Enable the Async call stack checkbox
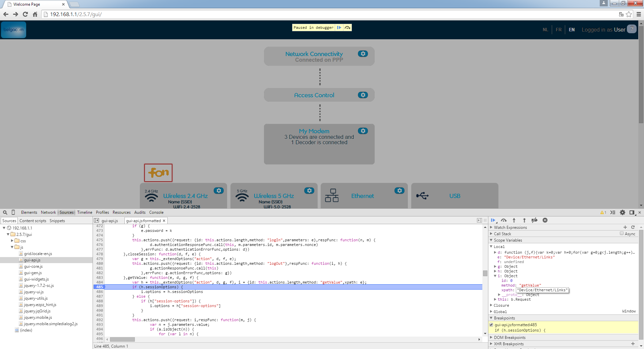The image size is (644, 349). pos(622,234)
